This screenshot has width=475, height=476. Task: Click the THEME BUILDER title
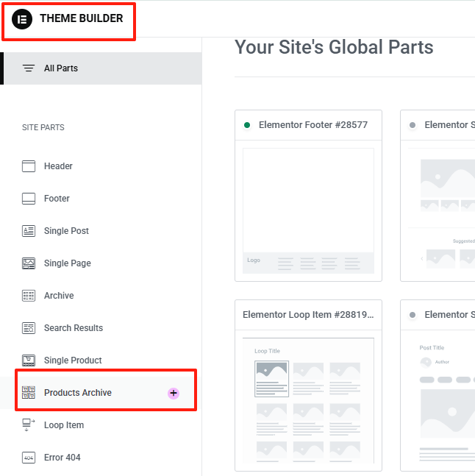[81, 18]
